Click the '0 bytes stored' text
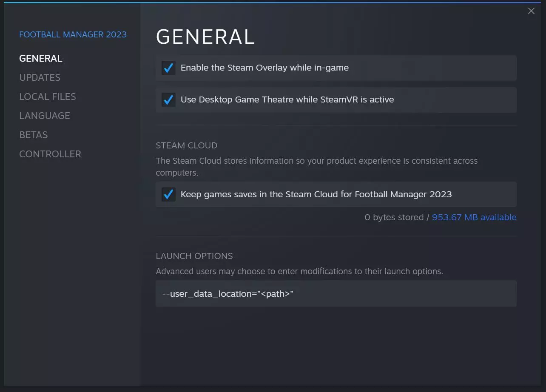The image size is (546, 392). point(394,217)
